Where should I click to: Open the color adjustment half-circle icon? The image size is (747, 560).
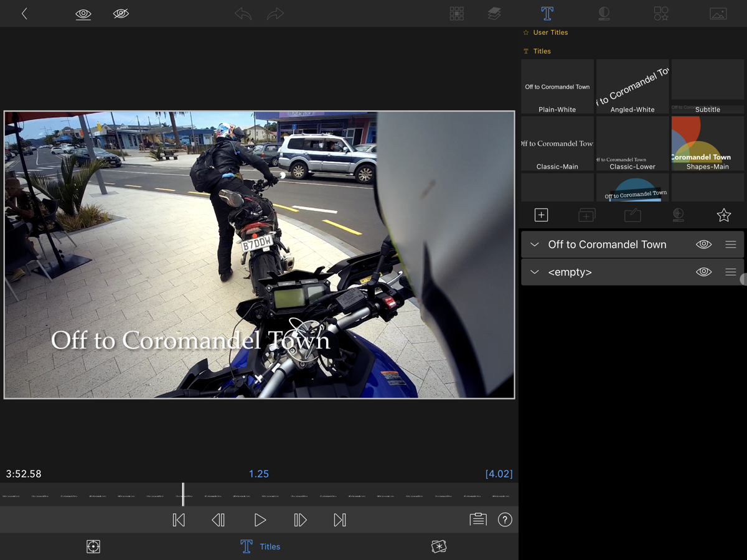(604, 14)
